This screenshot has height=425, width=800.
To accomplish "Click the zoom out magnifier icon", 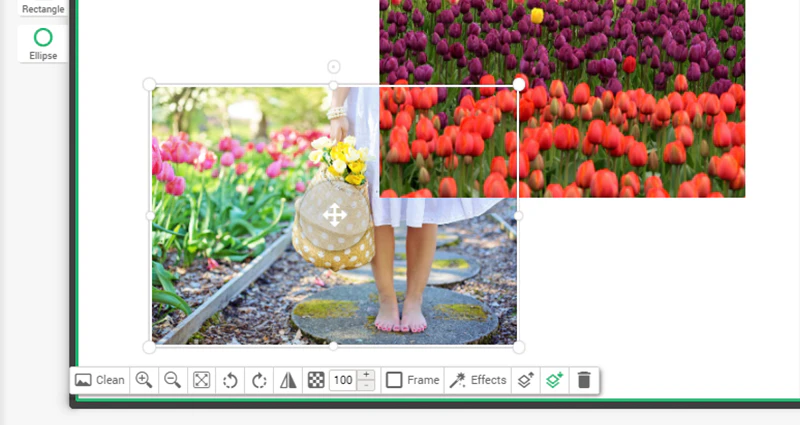I will [172, 380].
